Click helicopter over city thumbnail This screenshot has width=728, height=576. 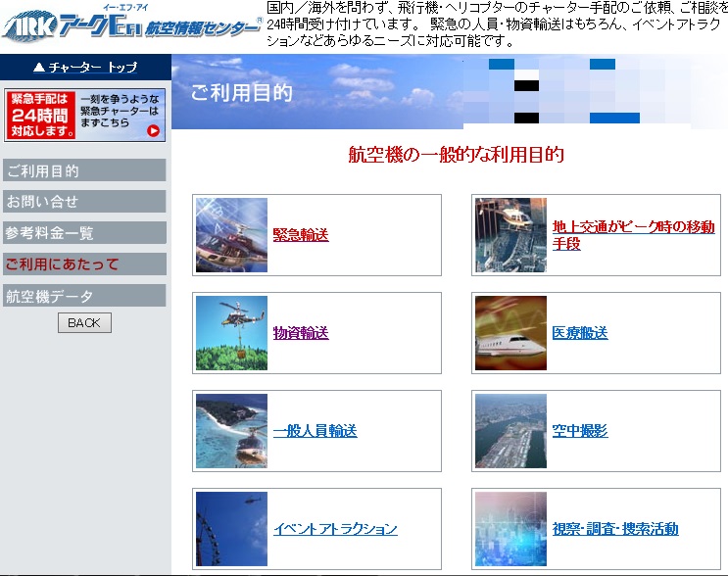coord(510,235)
